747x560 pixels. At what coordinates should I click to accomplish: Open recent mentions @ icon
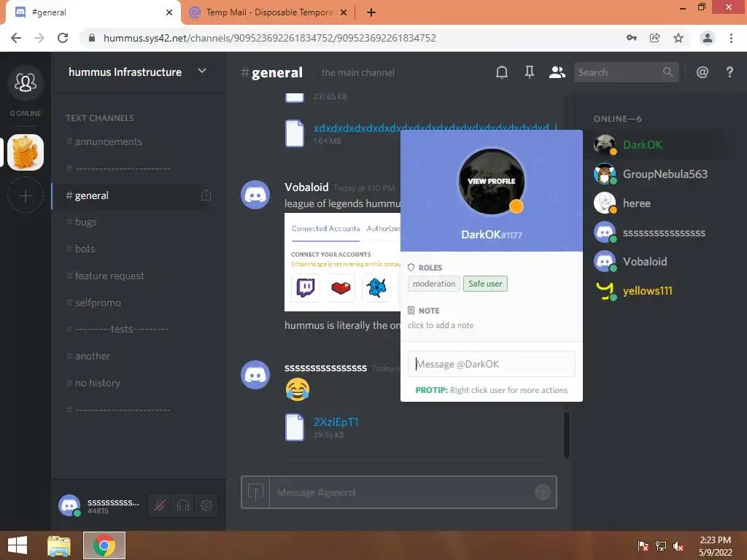point(703,72)
